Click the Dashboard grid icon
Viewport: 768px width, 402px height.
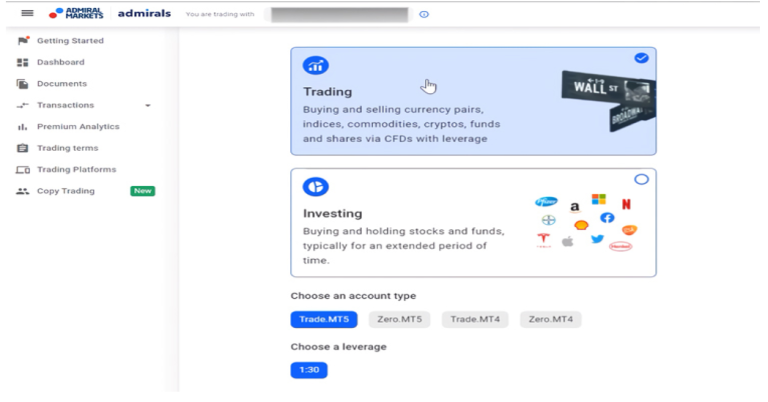click(23, 62)
